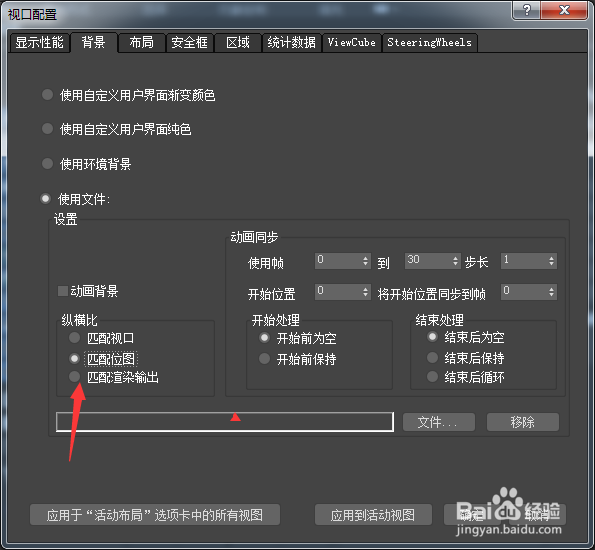Select the 使用文件 radio button
This screenshot has height=550, width=595.
(x=46, y=199)
